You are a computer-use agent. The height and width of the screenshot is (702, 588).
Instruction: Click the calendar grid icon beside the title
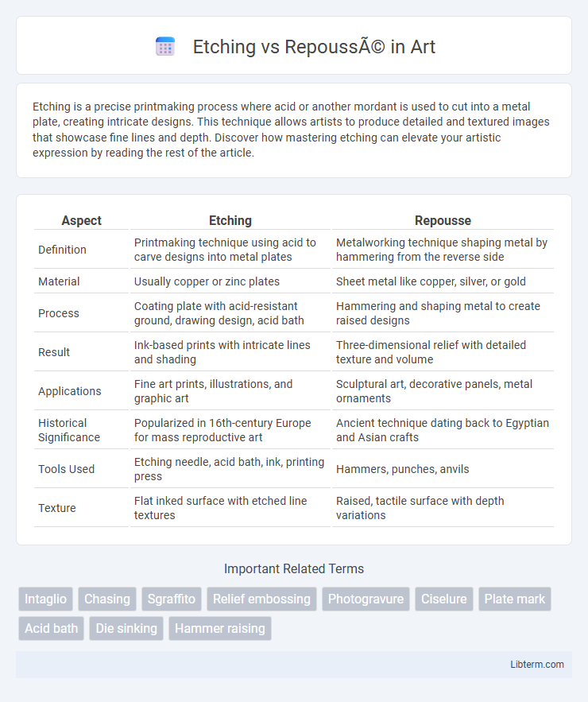[165, 47]
